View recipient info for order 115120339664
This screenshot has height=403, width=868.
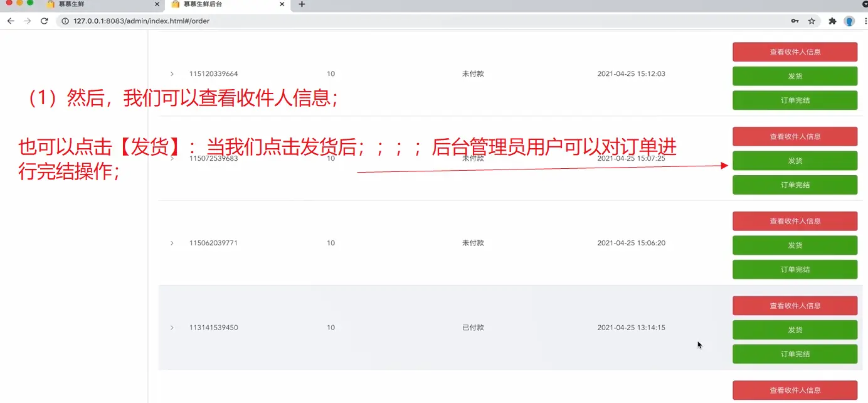(x=795, y=52)
